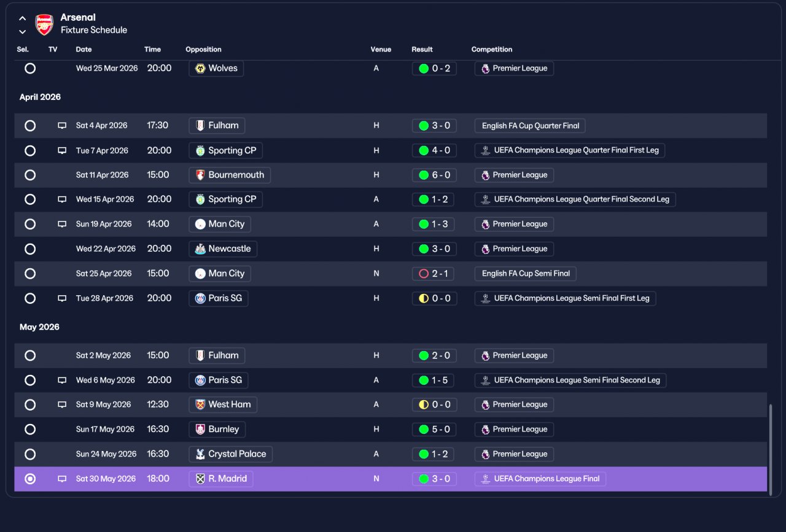Open the 6 - 0 Bournemouth result
The height and width of the screenshot is (532, 786).
(434, 175)
